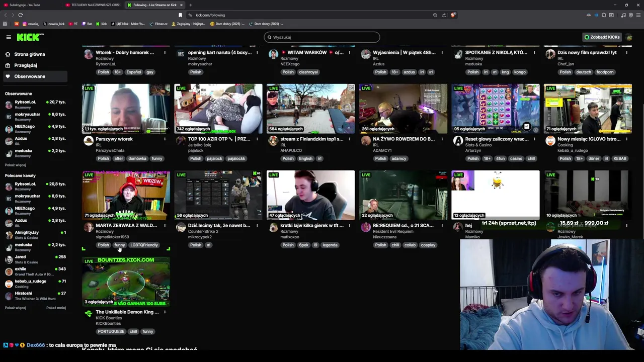
Task: Open the user profile avatar menu
Action: click(629, 37)
